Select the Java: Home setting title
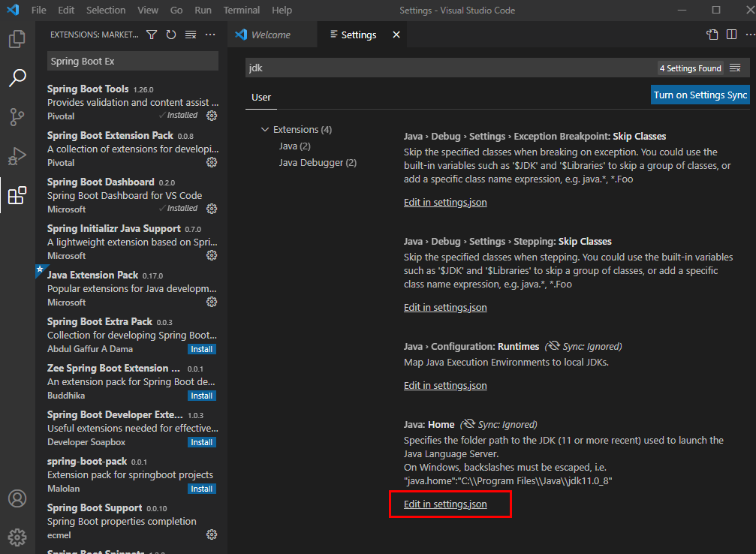 click(x=429, y=425)
